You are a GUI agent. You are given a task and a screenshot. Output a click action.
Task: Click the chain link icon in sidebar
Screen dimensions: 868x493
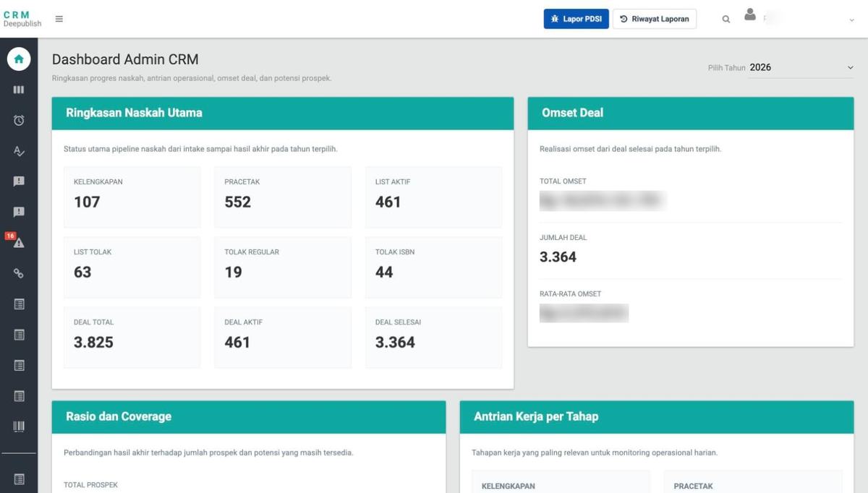[19, 273]
